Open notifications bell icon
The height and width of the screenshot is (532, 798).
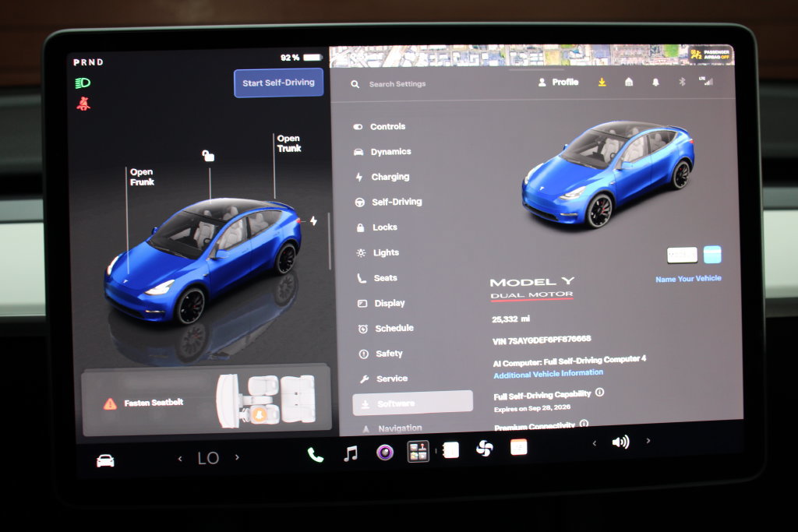[x=655, y=82]
